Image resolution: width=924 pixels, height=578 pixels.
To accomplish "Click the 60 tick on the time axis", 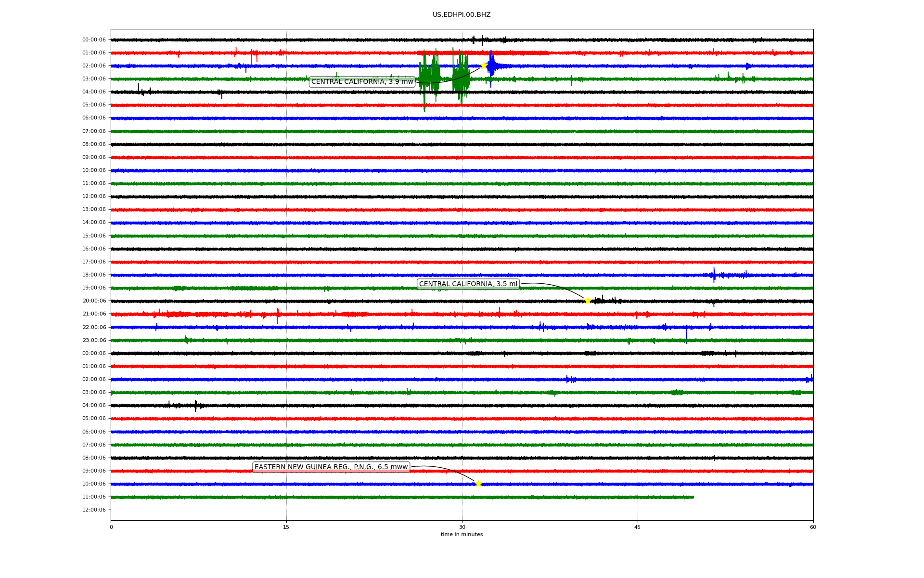I will pyautogui.click(x=813, y=527).
